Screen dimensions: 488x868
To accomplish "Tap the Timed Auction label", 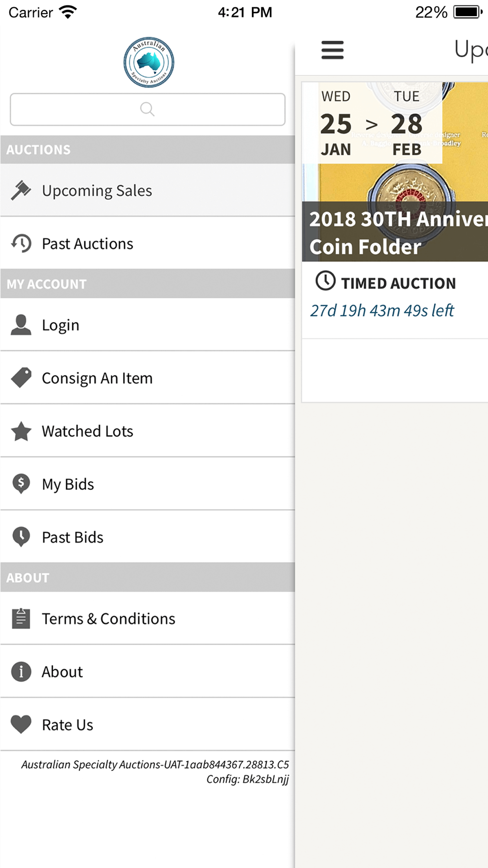I will [x=398, y=283].
